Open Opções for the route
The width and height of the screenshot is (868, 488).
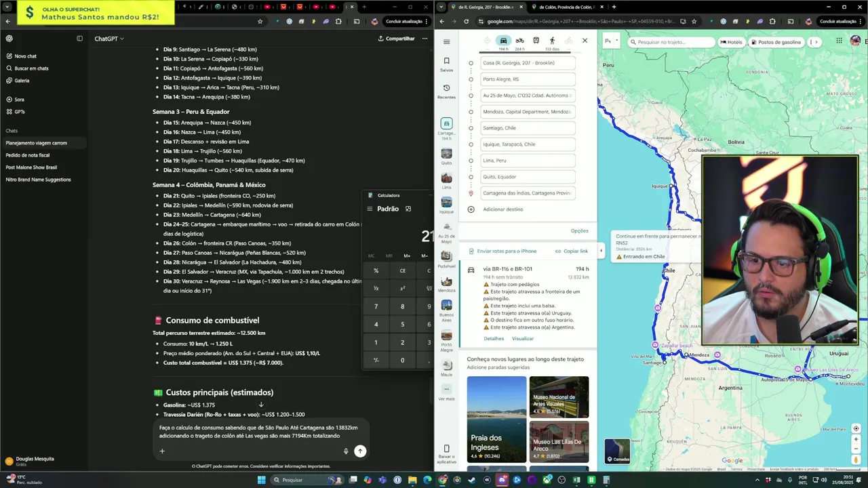(579, 231)
